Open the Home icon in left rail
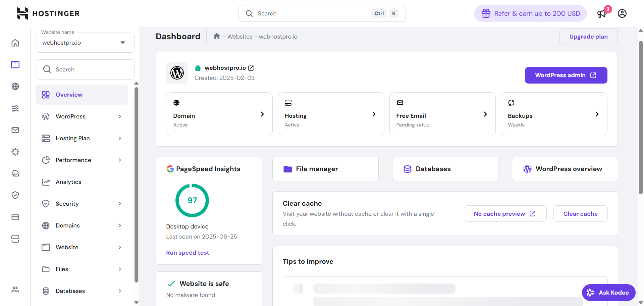Viewport: 644px width, 306px height. (15, 43)
